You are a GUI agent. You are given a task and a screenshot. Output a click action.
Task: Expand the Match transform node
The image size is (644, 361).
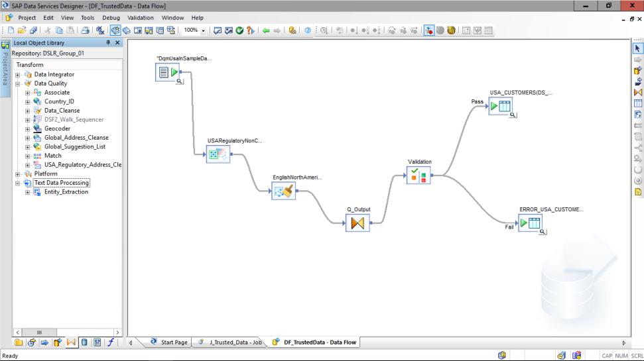click(27, 156)
